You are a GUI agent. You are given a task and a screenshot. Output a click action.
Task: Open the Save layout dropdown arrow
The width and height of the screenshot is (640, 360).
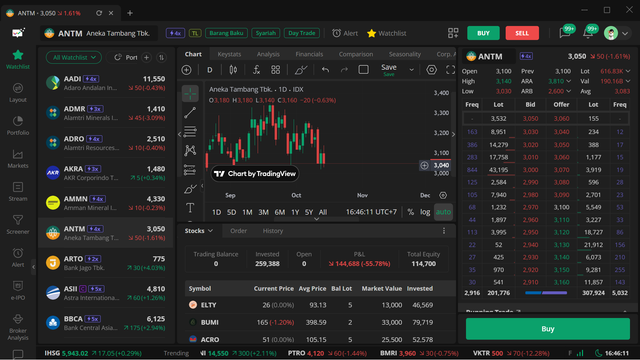[x=411, y=70]
